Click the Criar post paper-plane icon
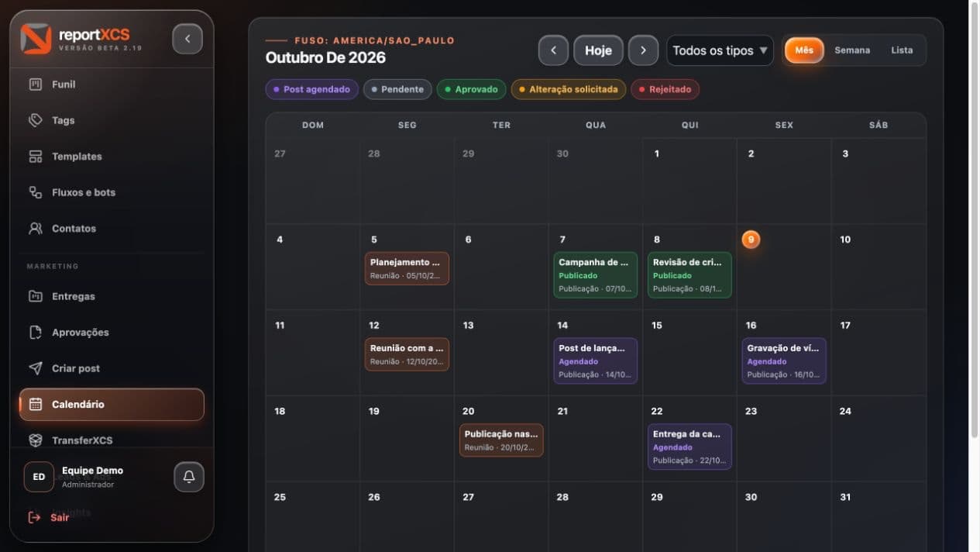 (35, 368)
